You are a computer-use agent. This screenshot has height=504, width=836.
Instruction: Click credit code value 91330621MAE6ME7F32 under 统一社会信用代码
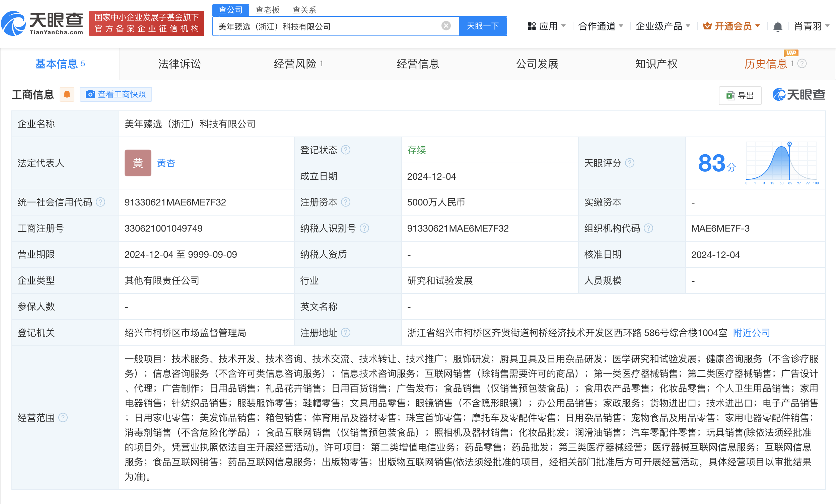[175, 202]
